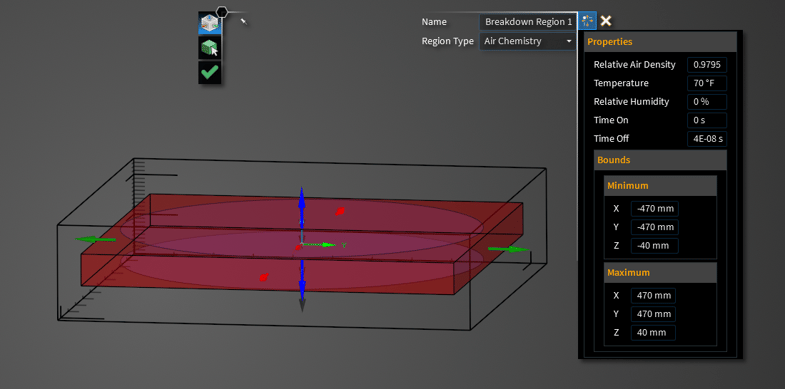
Task: Click the Temperature 70 °F field
Action: pyautogui.click(x=707, y=83)
